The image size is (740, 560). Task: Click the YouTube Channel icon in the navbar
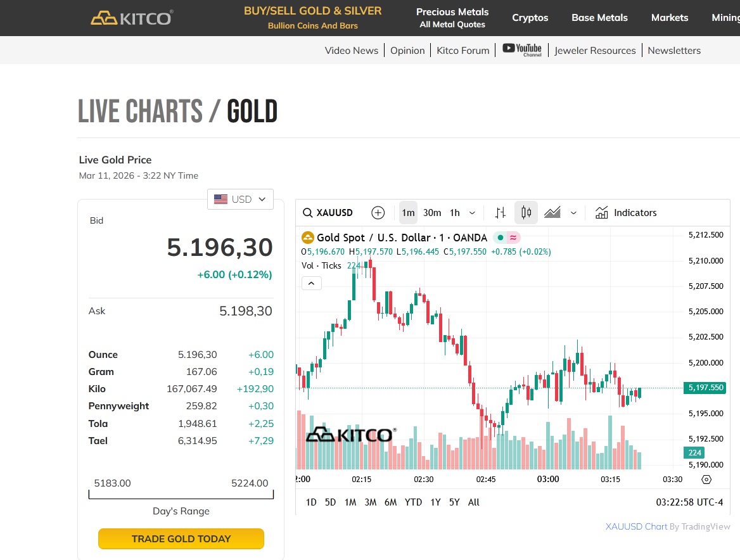(x=522, y=49)
